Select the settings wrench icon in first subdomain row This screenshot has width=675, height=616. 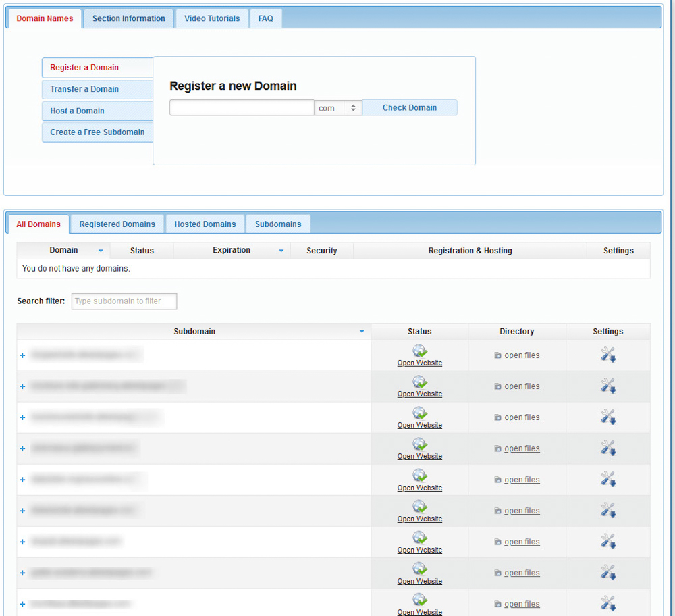(607, 354)
